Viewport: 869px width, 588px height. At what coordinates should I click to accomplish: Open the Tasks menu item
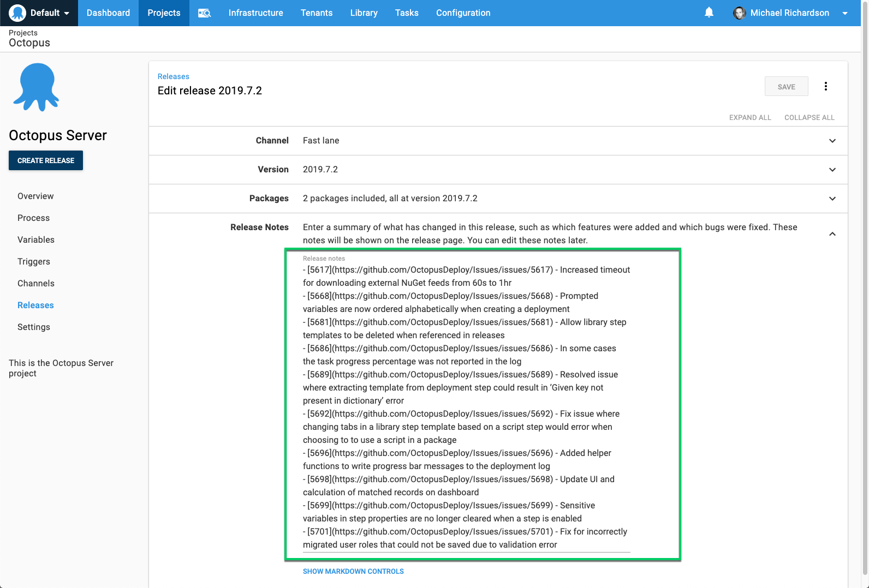[x=407, y=13]
